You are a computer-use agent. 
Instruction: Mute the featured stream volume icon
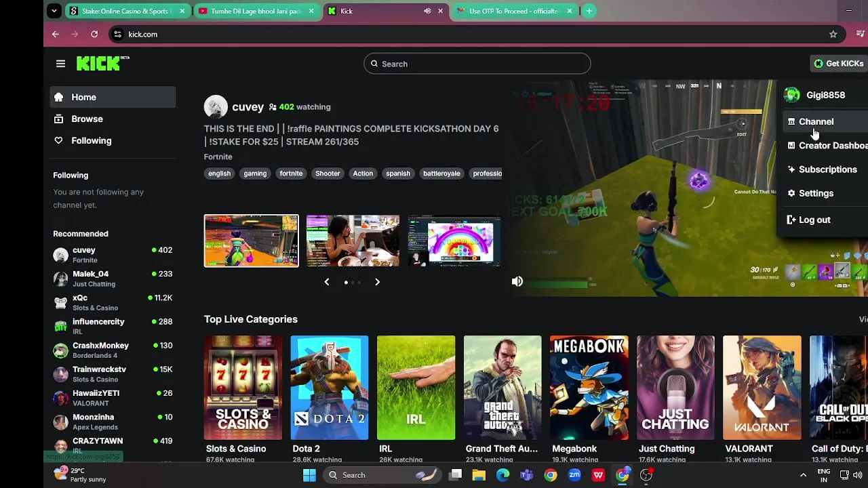(x=517, y=281)
